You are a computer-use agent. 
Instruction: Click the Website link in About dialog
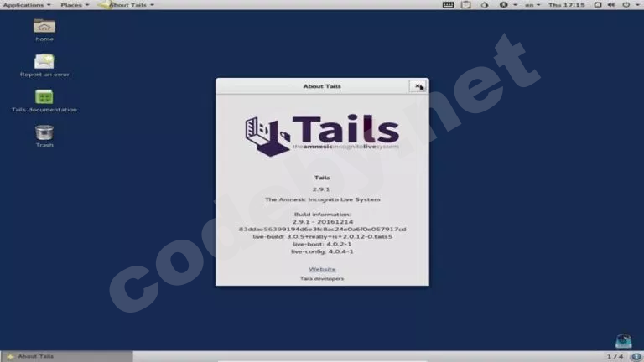tap(322, 269)
